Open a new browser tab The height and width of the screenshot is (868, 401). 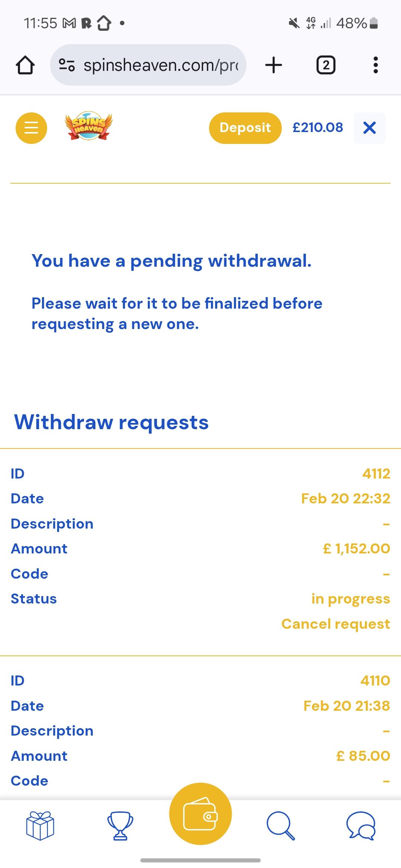pyautogui.click(x=274, y=65)
